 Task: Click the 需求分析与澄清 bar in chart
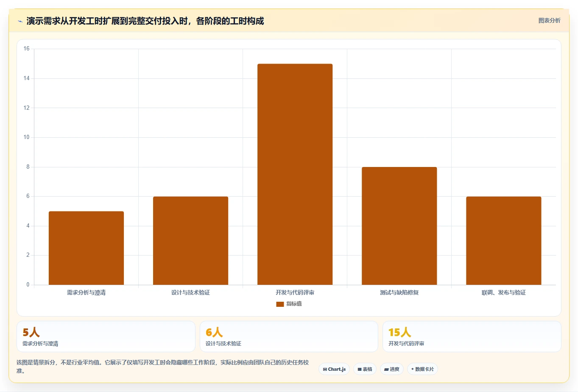coord(86,248)
